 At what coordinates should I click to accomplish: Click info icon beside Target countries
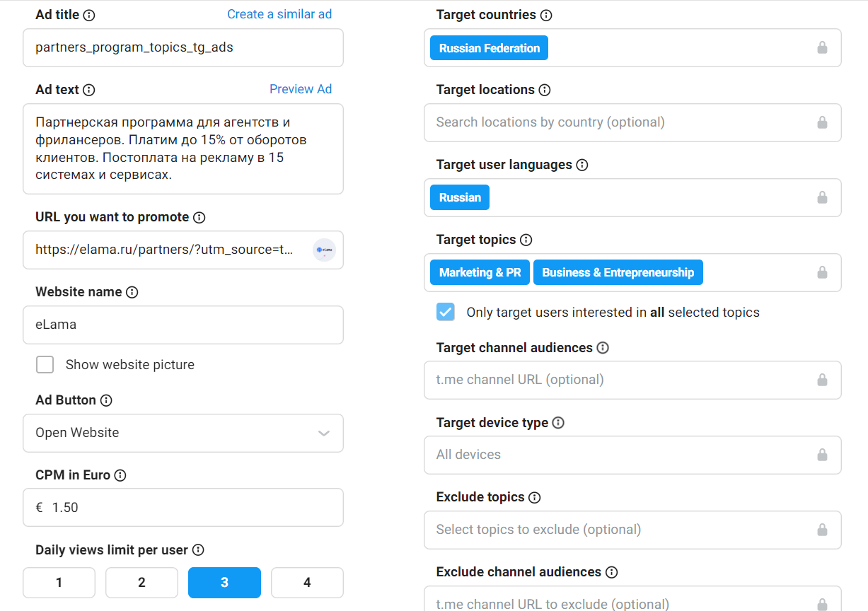point(546,15)
